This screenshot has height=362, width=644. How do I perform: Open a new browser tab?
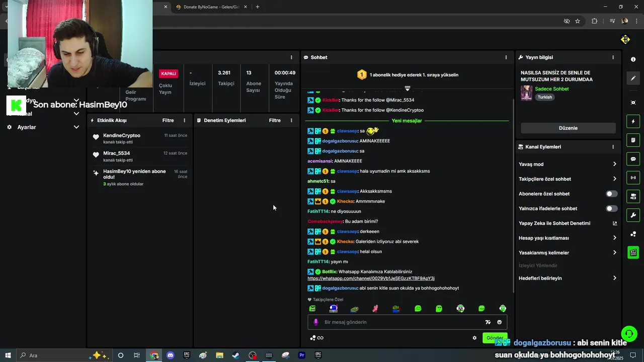(x=258, y=7)
